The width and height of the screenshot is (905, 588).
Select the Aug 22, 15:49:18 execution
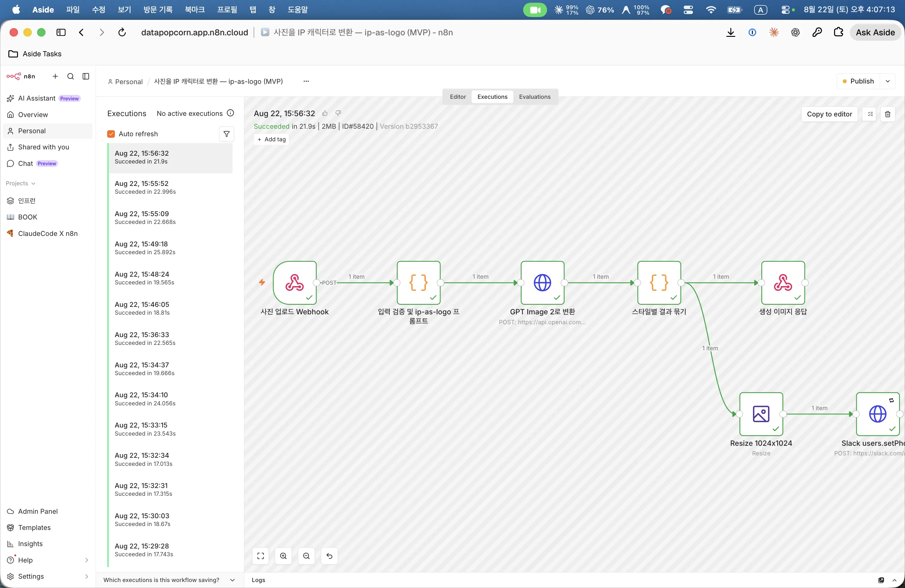point(170,248)
